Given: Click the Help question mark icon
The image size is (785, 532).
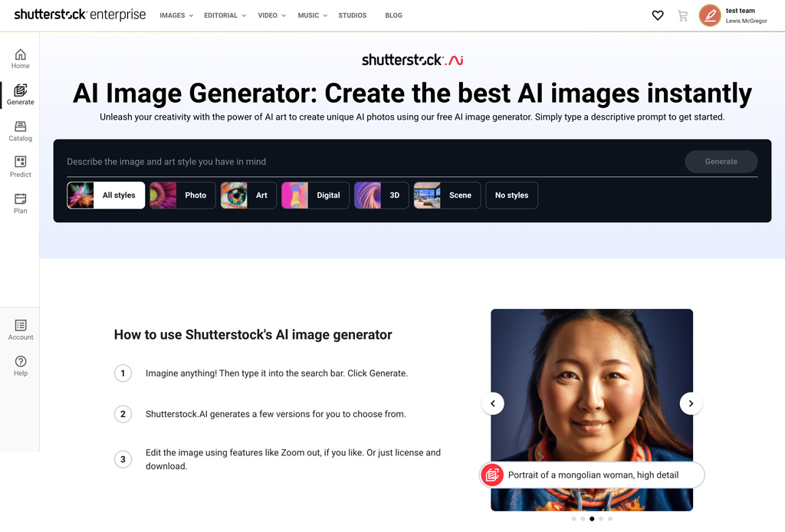Looking at the screenshot, I should point(20,362).
